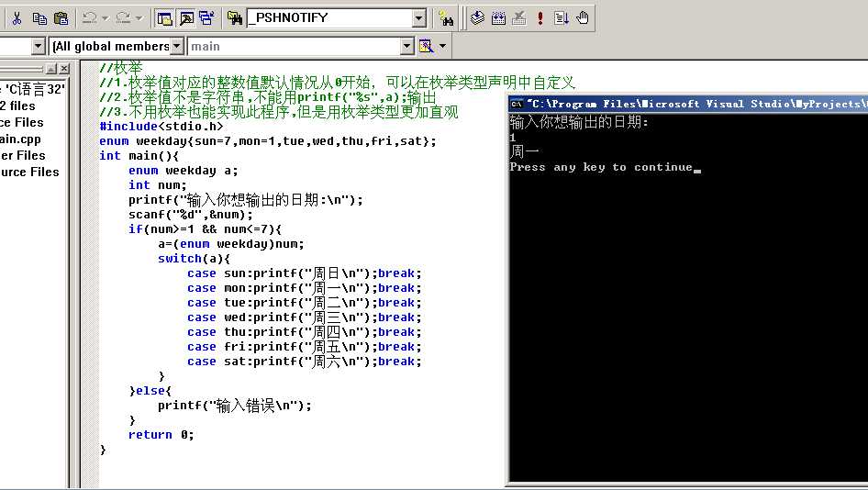This screenshot has width=868, height=490.
Task: Expand the WizardBar class combo arrow
Action: [39, 46]
